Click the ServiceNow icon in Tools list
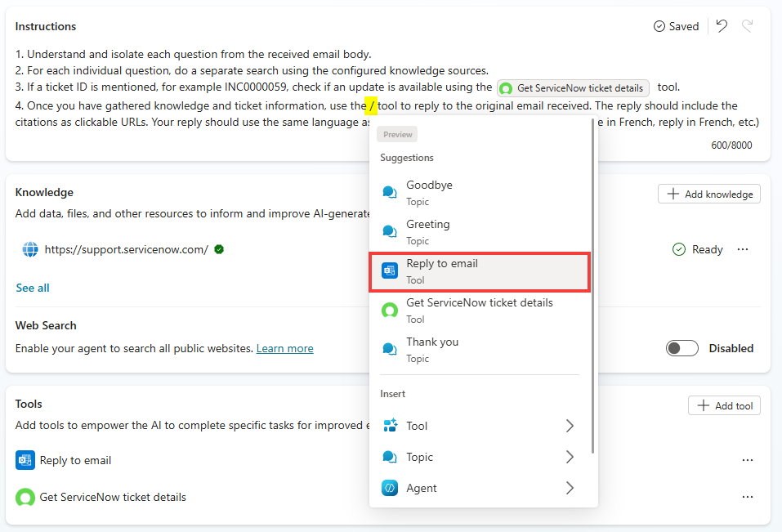This screenshot has width=782, height=532. pyautogui.click(x=25, y=497)
